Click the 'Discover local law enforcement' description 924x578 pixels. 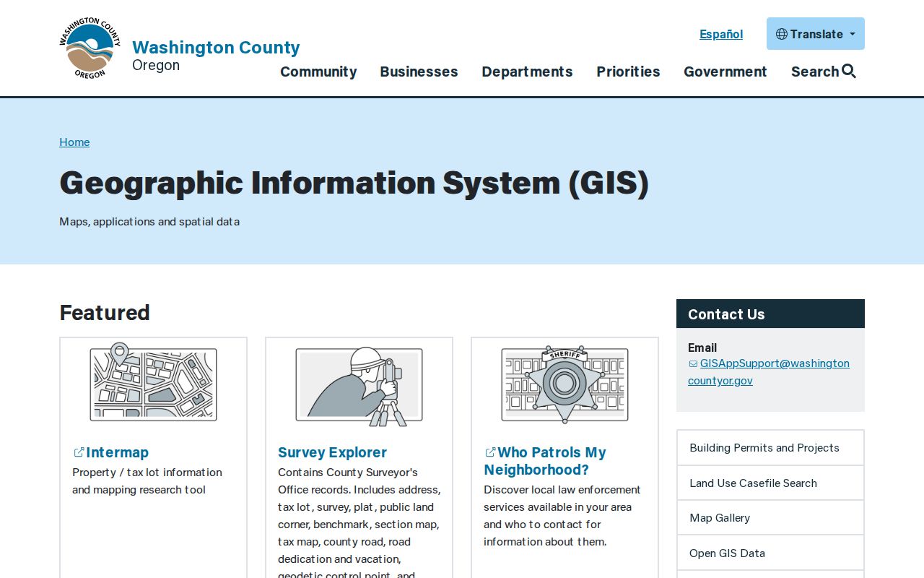pos(562,516)
